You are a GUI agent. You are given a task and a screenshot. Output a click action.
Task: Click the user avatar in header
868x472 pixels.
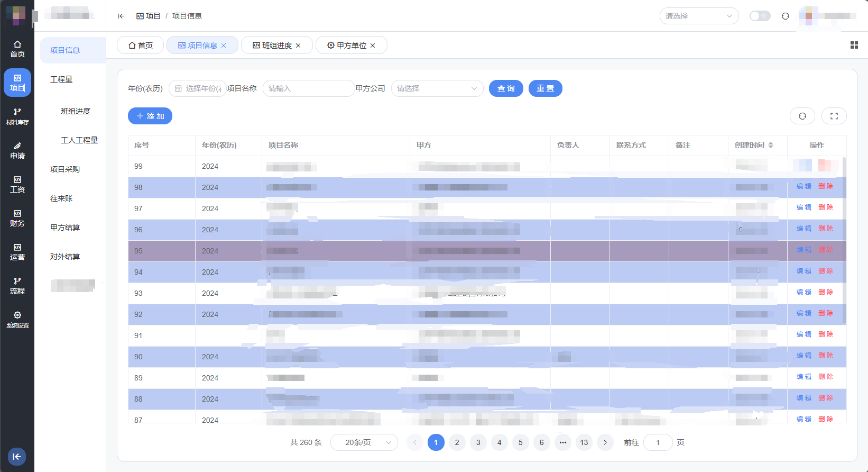coord(809,16)
